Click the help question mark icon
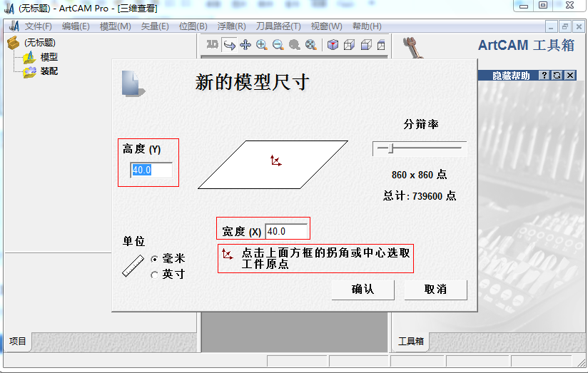This screenshot has width=588, height=373. pos(544,76)
